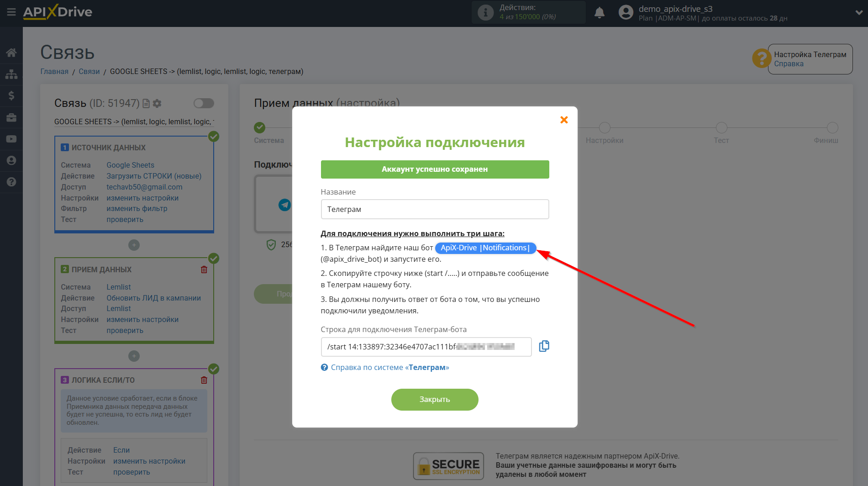The image size is (868, 486).
Task: Click the orange help question mark icon
Action: (761, 58)
